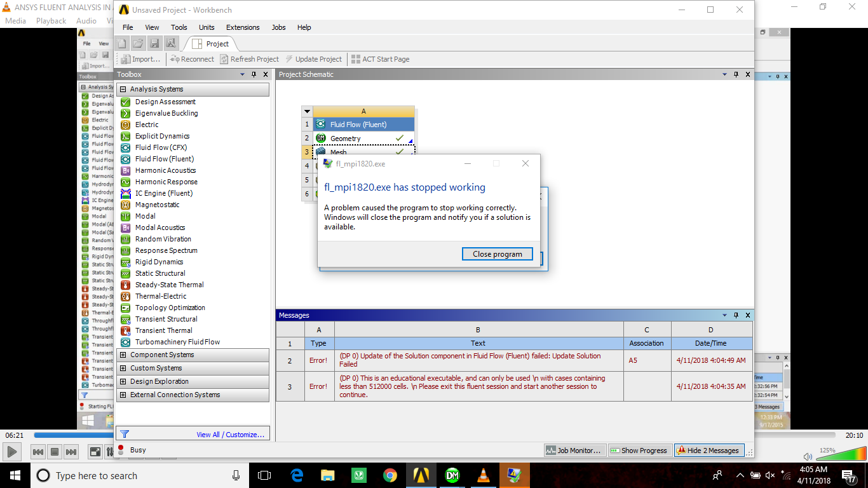868x488 pixels.
Task: Select Harmonic Response icon
Action: click(x=125, y=182)
